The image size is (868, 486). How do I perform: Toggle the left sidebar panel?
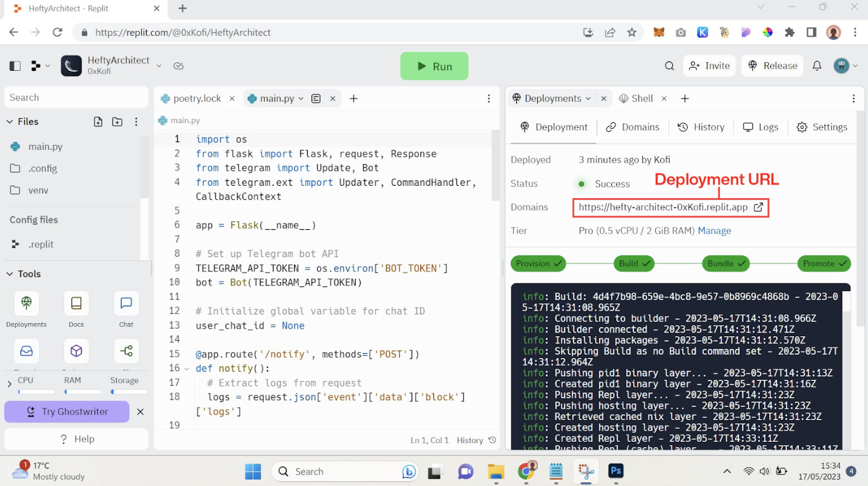pos(15,66)
